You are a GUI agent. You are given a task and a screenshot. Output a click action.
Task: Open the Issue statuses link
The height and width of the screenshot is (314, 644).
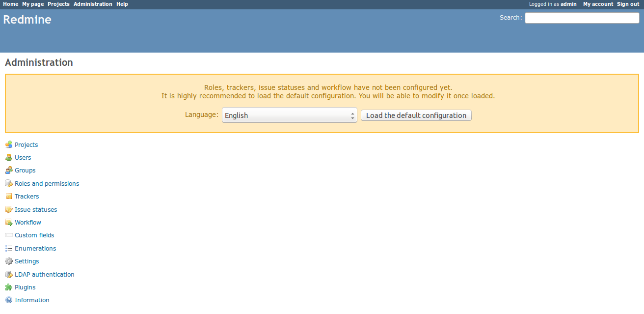[36, 209]
